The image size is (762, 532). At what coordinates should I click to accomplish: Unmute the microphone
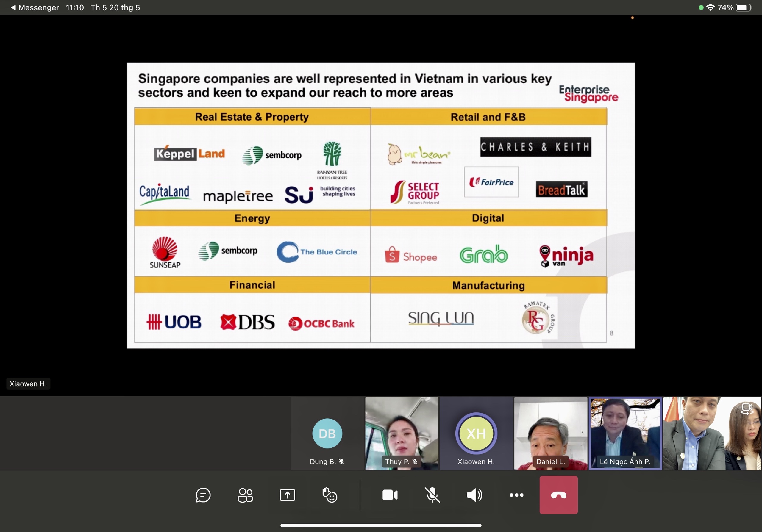point(432,495)
